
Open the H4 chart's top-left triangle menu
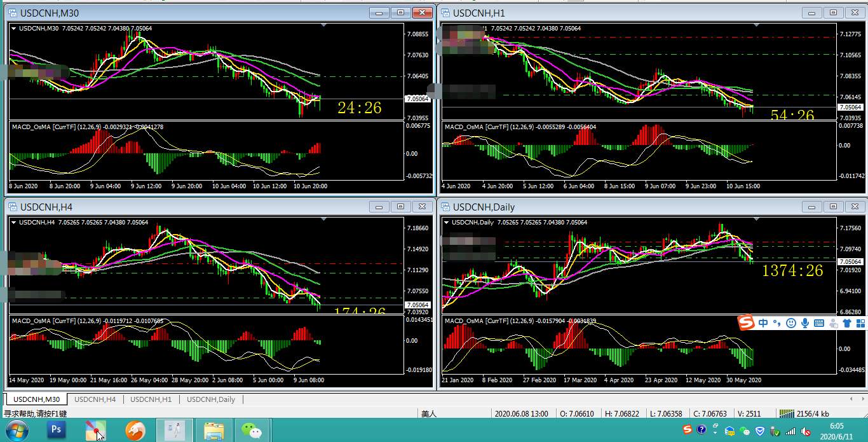coord(14,223)
